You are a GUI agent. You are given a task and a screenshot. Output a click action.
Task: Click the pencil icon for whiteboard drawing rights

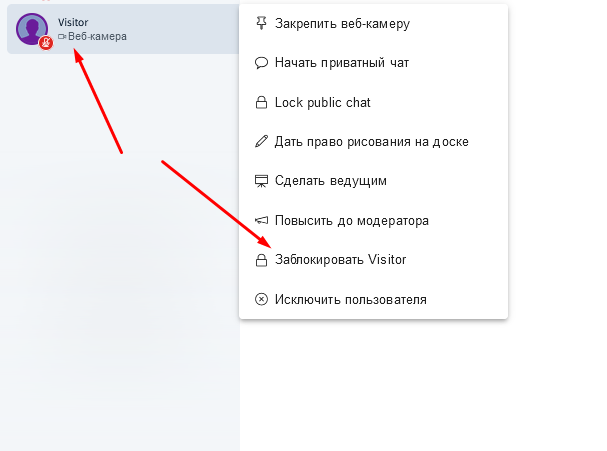point(262,141)
